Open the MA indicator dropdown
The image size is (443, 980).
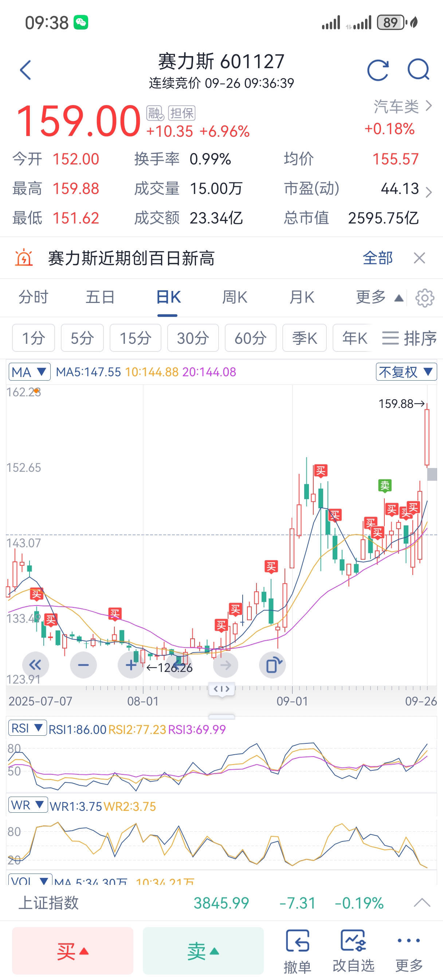[x=29, y=372]
